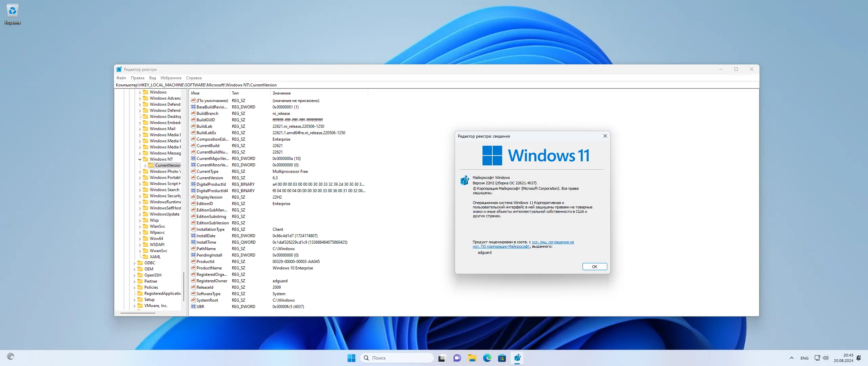868x366 pixels.
Task: Open the Task View taskbar icon
Action: 441,358
